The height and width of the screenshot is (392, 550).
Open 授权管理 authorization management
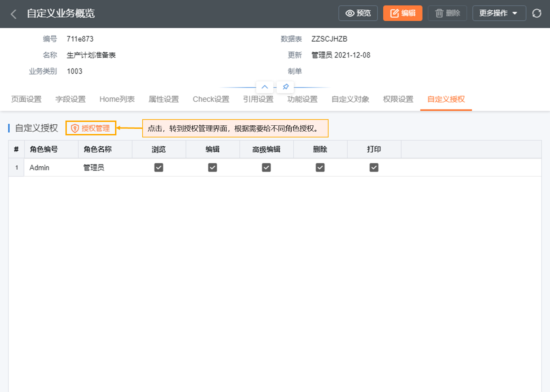[x=91, y=128]
